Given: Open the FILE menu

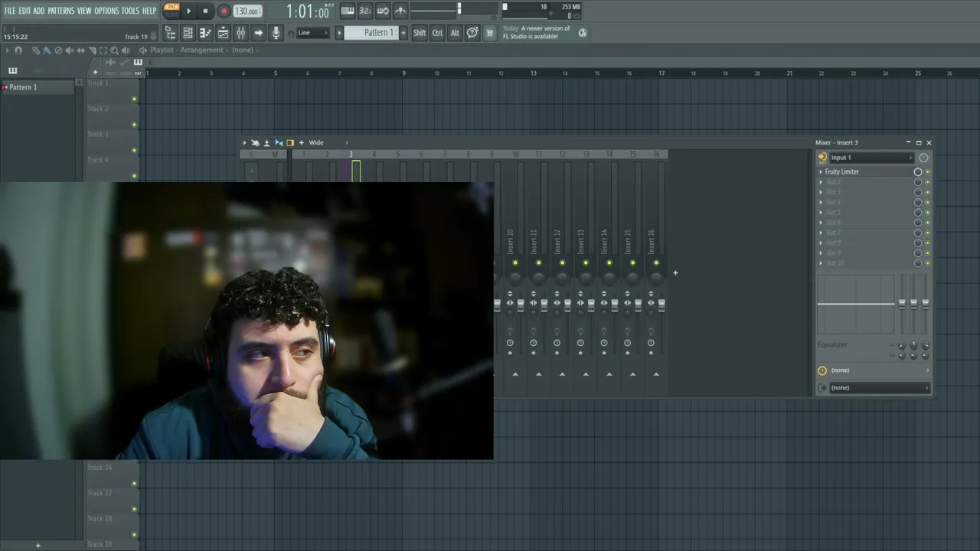Looking at the screenshot, I should 10,11.
